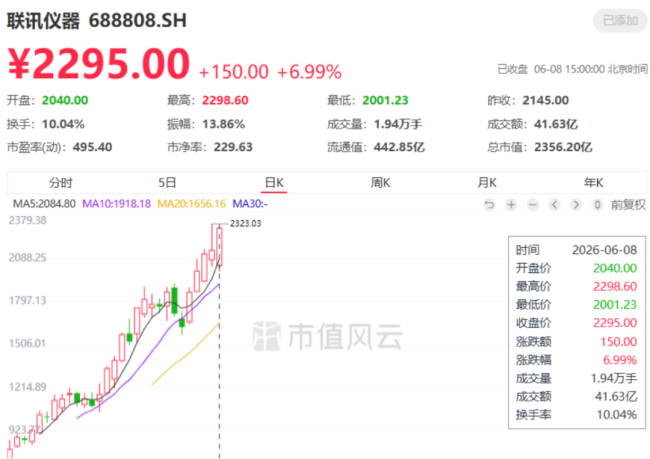The height and width of the screenshot is (459, 650).
Task: Switch to the 分时 tab
Action: (61, 182)
